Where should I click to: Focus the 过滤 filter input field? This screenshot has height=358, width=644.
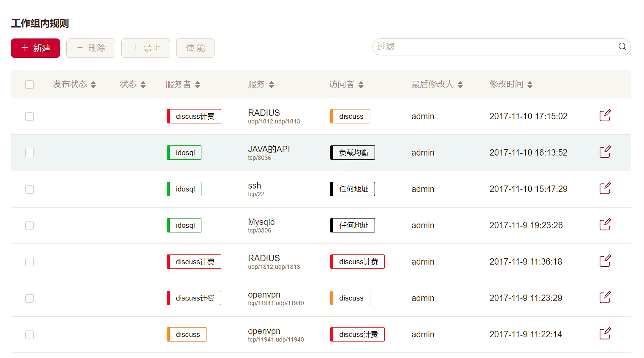click(494, 47)
